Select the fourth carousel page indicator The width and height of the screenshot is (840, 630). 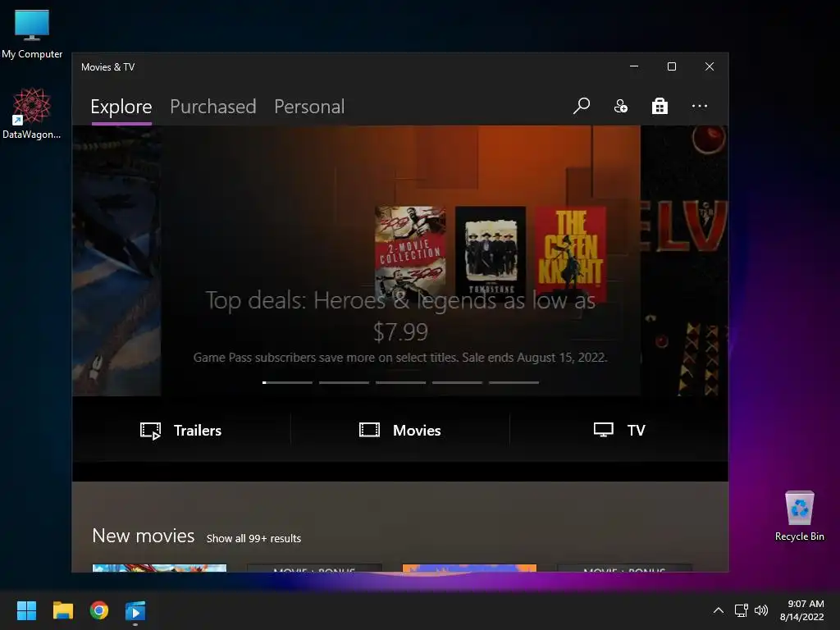pyautogui.click(x=457, y=382)
